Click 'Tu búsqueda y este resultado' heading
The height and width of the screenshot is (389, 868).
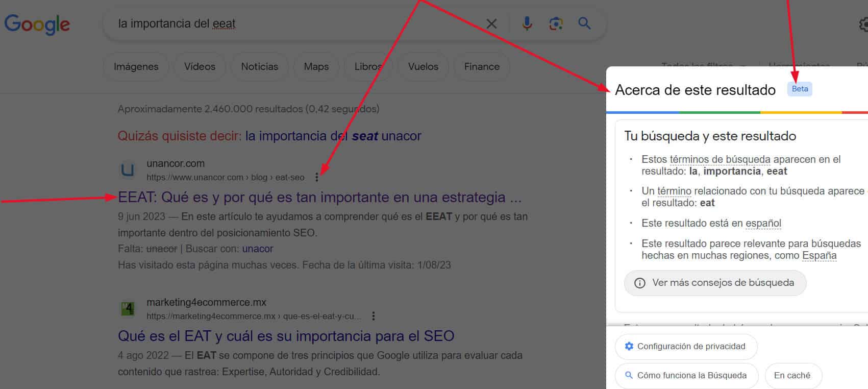(710, 136)
